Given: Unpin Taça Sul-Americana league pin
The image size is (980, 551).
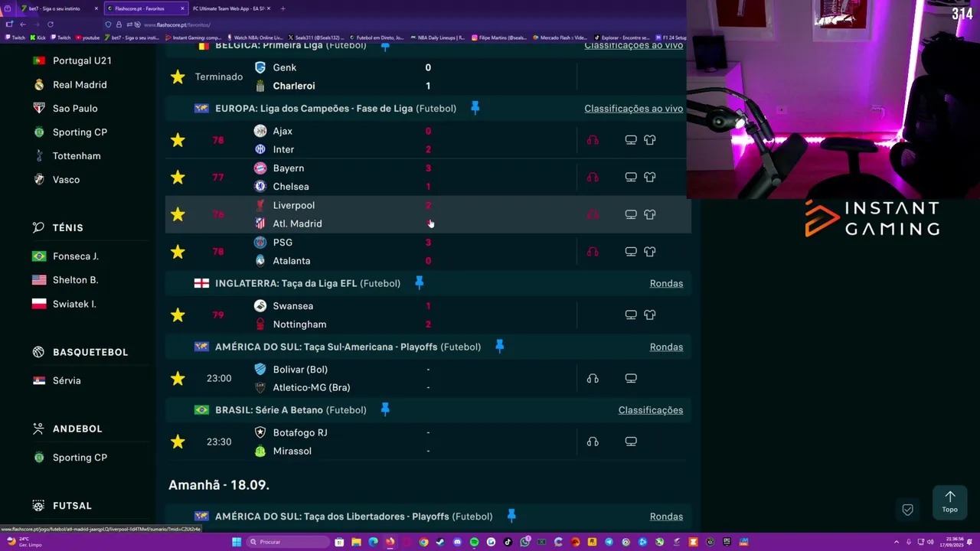Looking at the screenshot, I should coord(499,347).
